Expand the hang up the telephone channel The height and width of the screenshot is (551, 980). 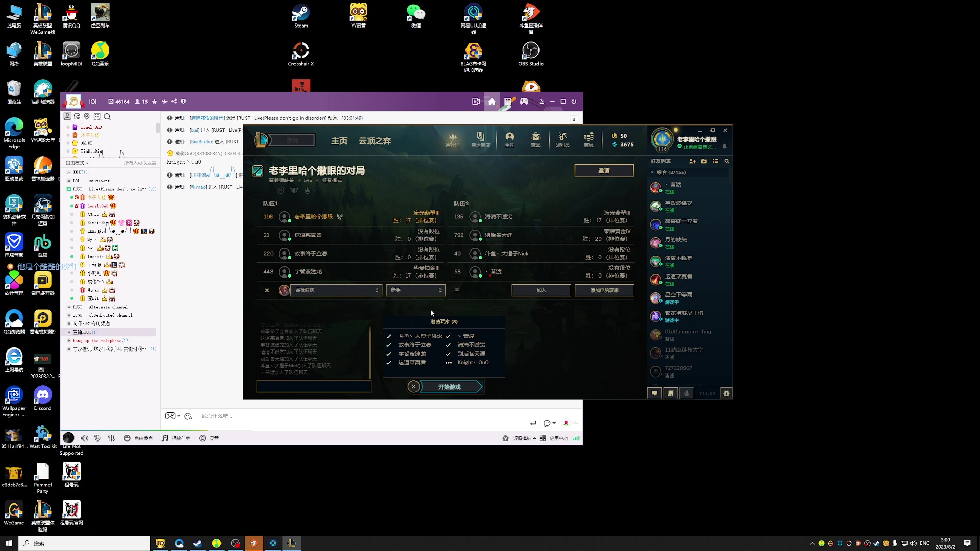click(68, 341)
